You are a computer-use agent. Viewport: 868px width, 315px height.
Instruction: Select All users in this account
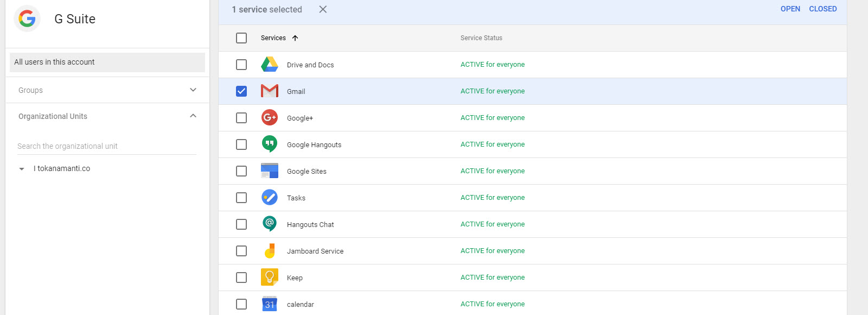[107, 62]
